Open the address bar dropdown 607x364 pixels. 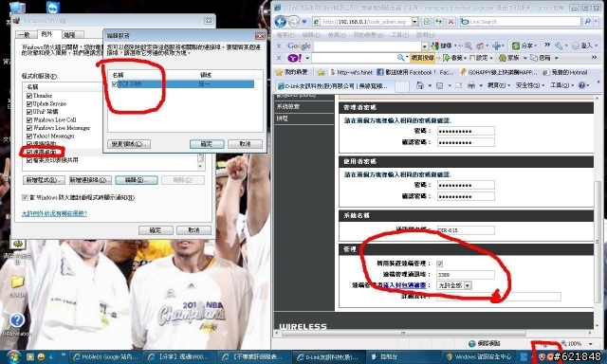tap(414, 22)
